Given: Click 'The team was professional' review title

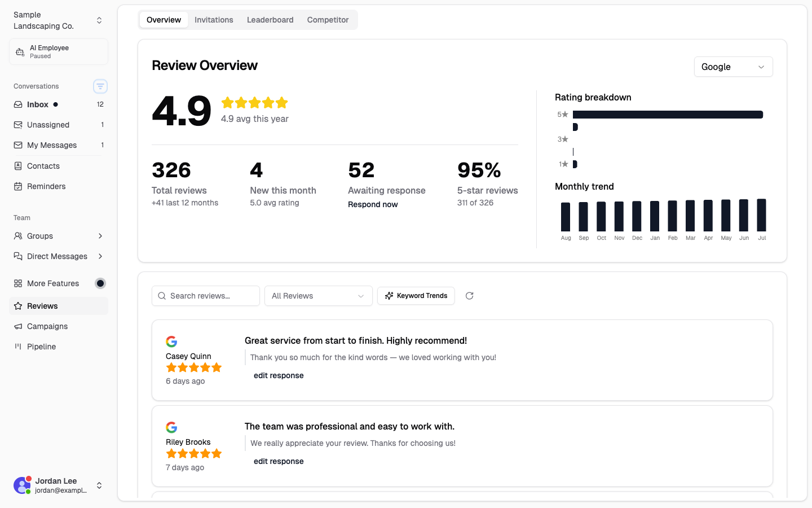Looking at the screenshot, I should pos(350,426).
